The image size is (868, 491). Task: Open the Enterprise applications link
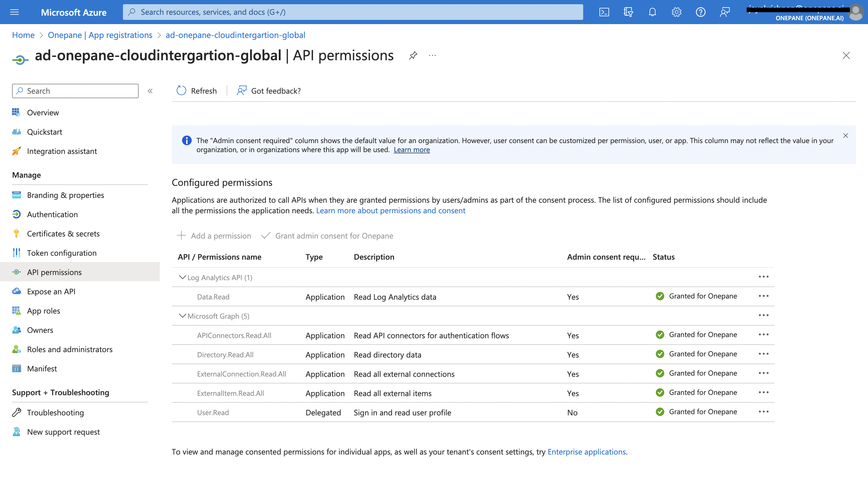pyautogui.click(x=586, y=452)
